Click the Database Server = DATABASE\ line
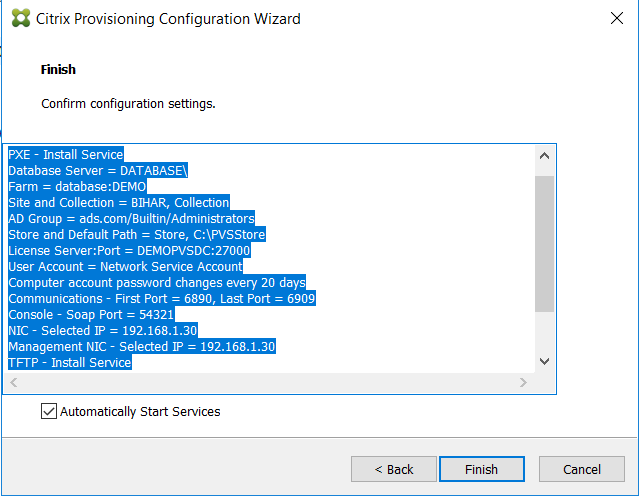Viewport: 640px width, 498px height. (x=98, y=171)
